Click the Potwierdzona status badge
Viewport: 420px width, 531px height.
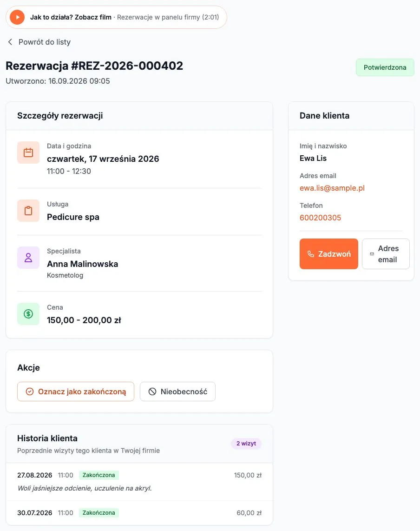click(385, 67)
